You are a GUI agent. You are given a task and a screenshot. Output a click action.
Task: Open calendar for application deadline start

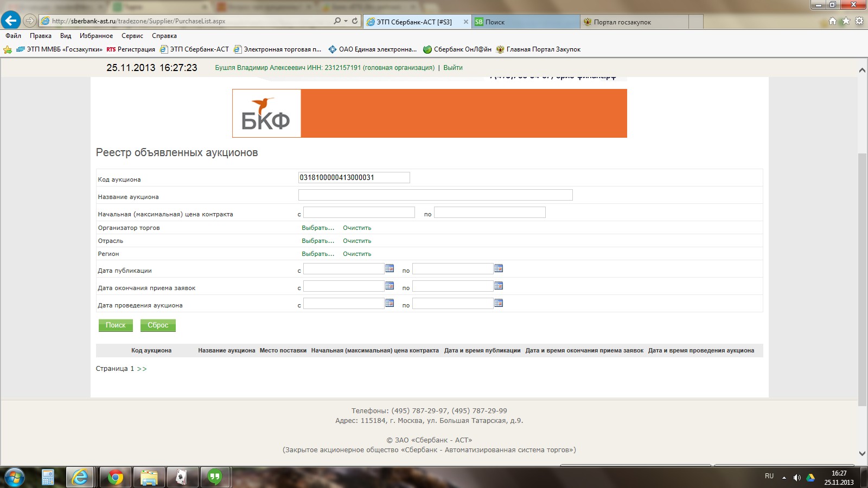[390, 286]
